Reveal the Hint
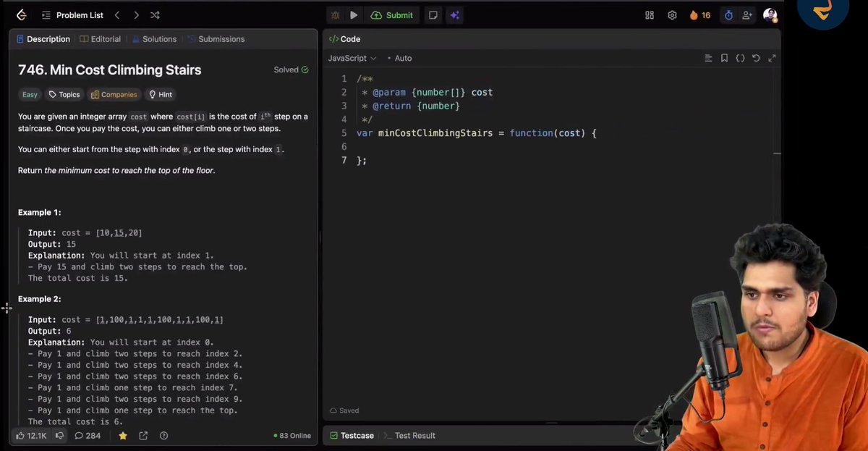 161,95
